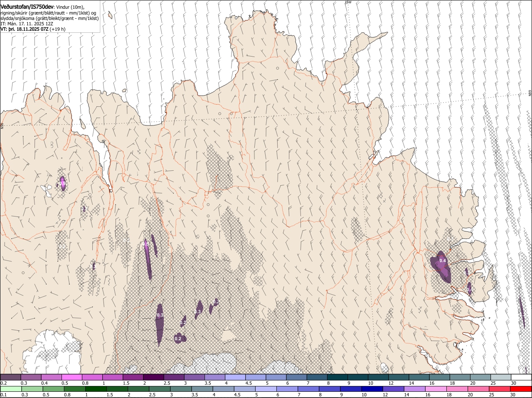Click the pink lower swatch between 18 and 20
Image resolution: width=532 pixels, height=398 pixels.
pyautogui.click(x=457, y=389)
